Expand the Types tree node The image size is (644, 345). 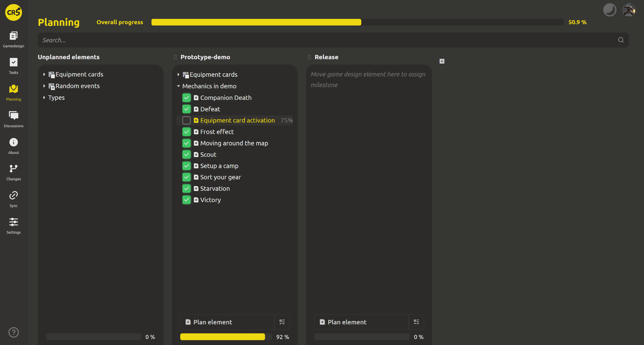(x=44, y=98)
